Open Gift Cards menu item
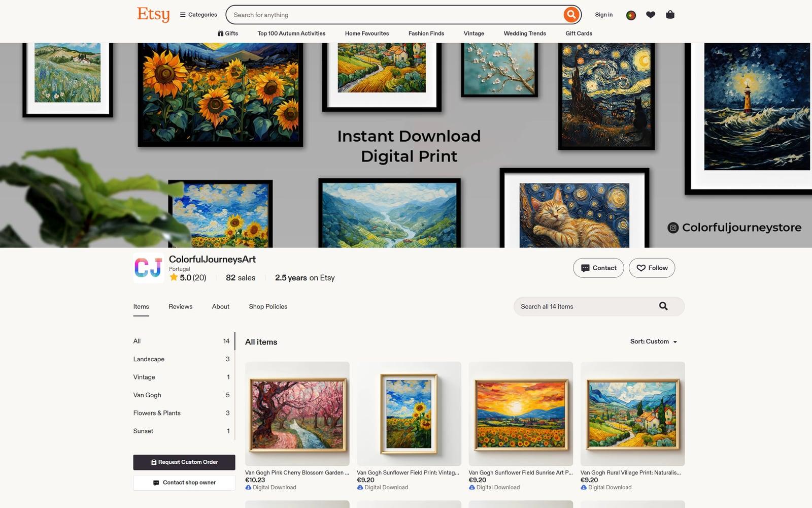 click(x=579, y=34)
